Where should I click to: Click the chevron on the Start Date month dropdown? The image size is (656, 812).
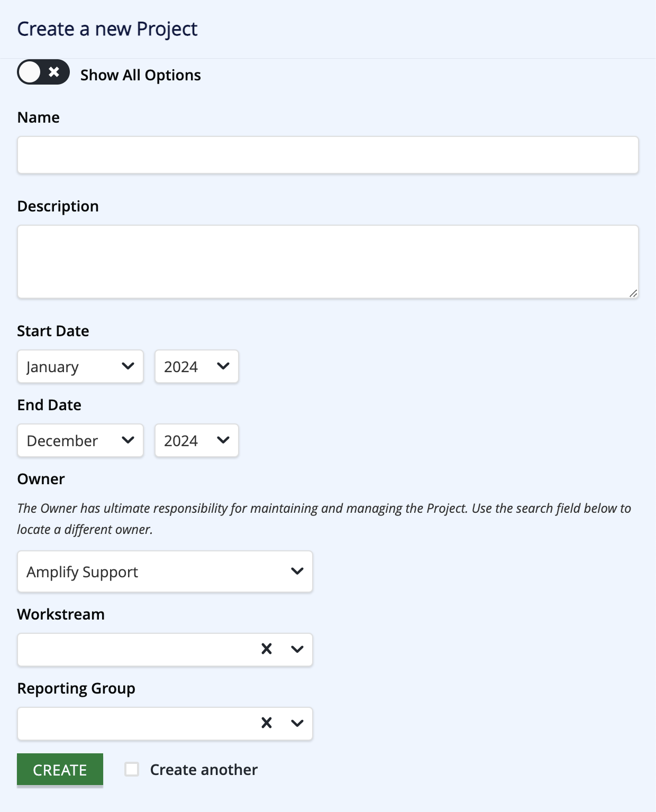pyautogui.click(x=128, y=366)
